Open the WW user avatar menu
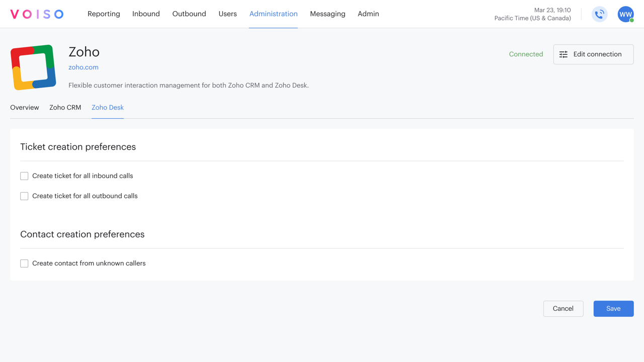The height and width of the screenshot is (362, 644). click(x=625, y=14)
